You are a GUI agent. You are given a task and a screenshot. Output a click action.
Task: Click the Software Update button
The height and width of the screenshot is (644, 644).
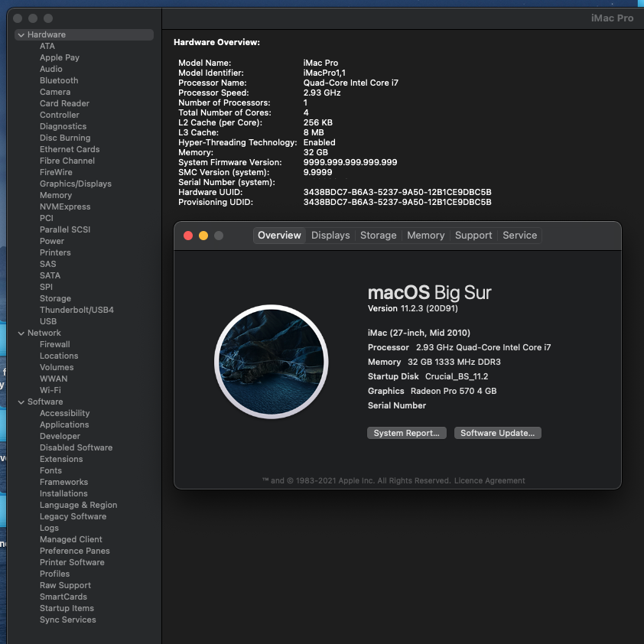tap(498, 433)
